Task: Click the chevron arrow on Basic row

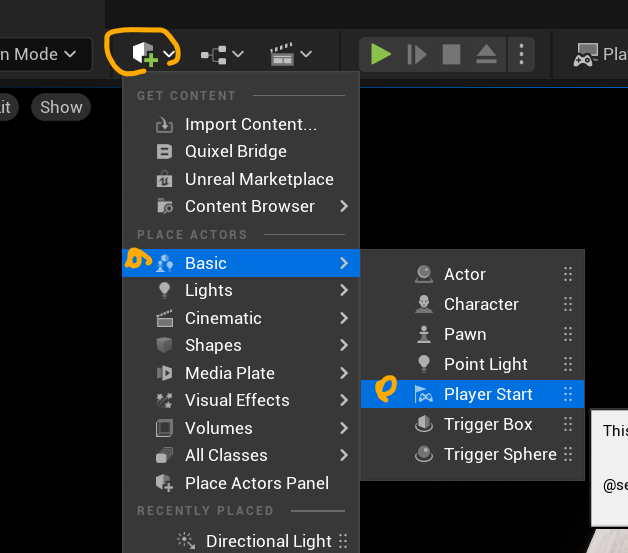Action: (344, 263)
